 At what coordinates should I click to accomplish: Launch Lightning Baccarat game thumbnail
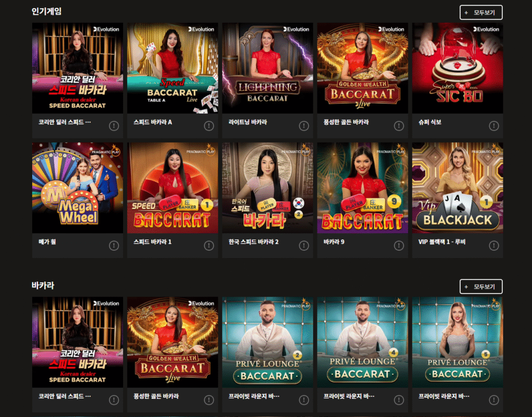click(268, 68)
